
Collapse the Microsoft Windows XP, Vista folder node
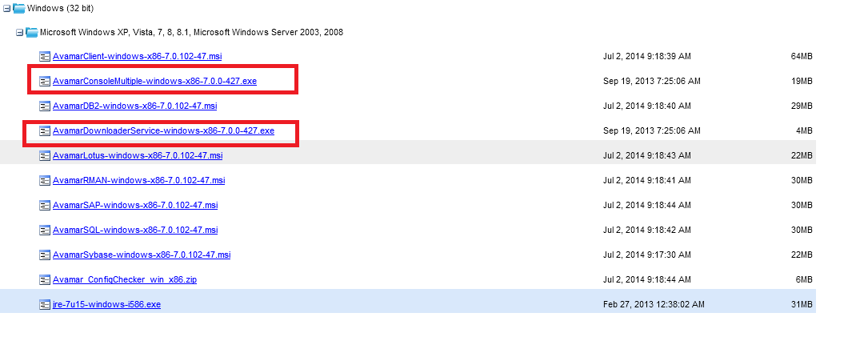coord(20,33)
